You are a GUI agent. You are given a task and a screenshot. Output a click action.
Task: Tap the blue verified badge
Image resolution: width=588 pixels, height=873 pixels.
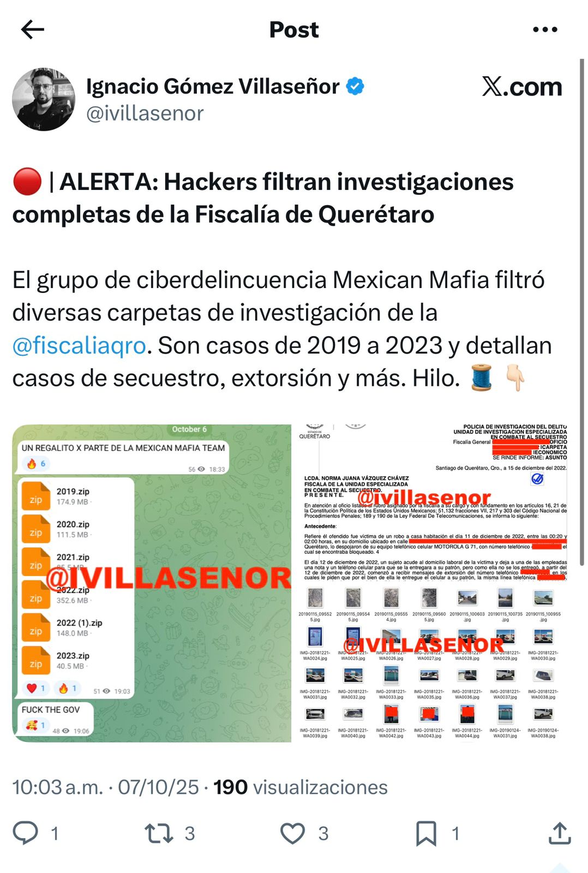point(356,86)
